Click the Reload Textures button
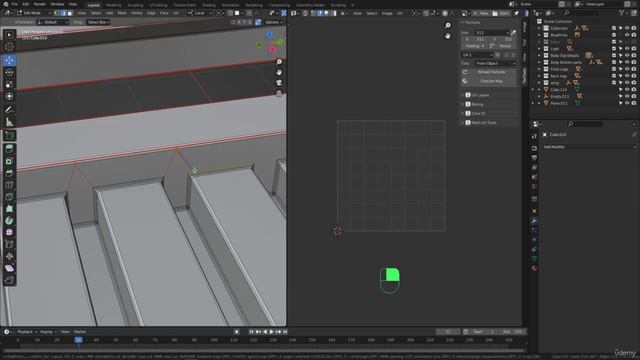Screen dimensions: 640x360 pos(489,72)
